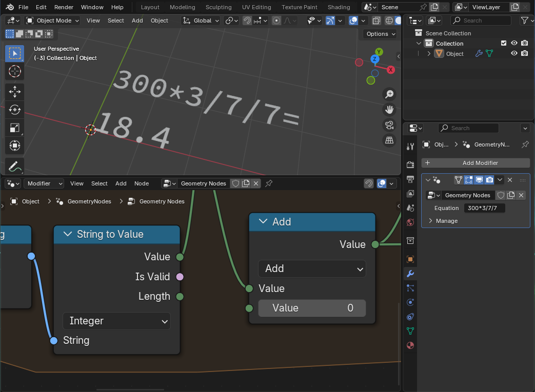Toggle camera view icon in viewport
Screen dimensions: 535x392
click(389, 125)
